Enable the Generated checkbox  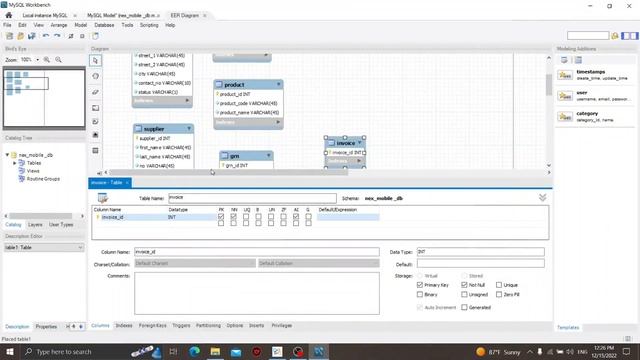tap(464, 307)
